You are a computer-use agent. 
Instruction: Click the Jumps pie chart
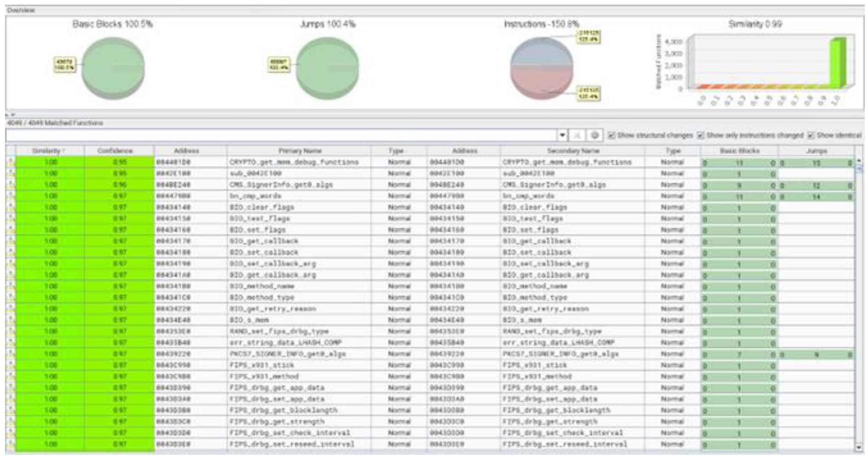pos(327,68)
